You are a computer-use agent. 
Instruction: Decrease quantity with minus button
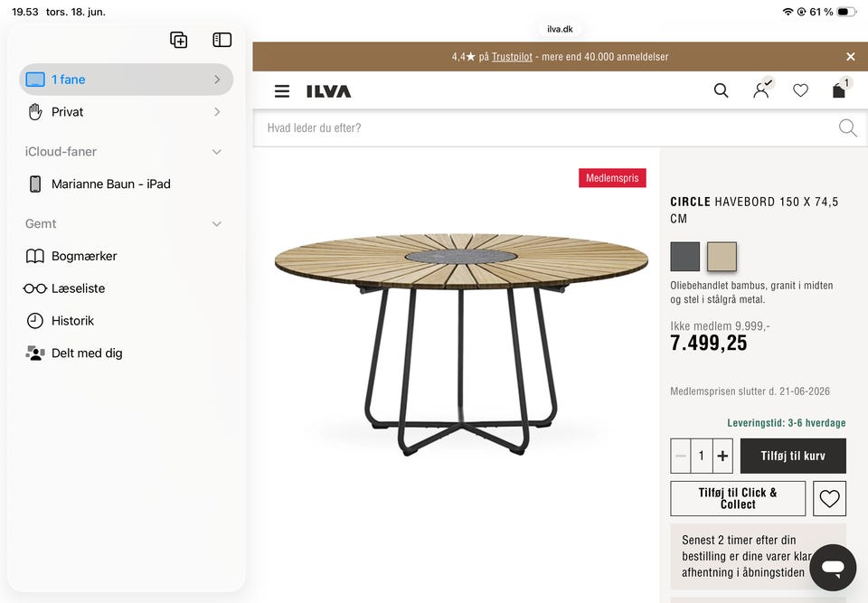(x=681, y=456)
